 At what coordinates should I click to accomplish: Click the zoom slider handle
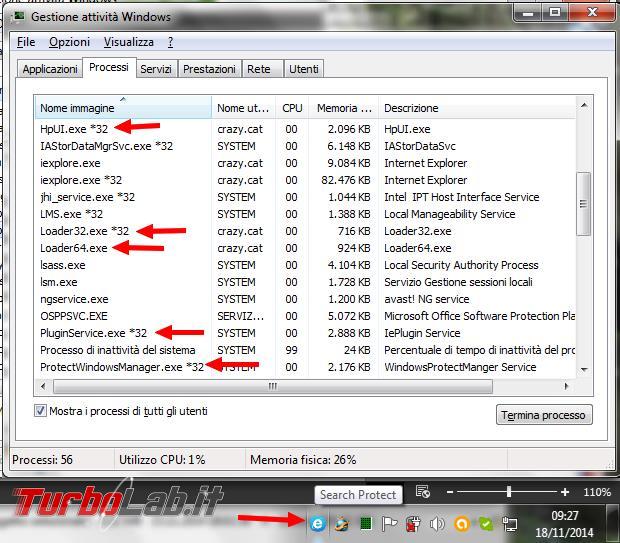point(509,492)
